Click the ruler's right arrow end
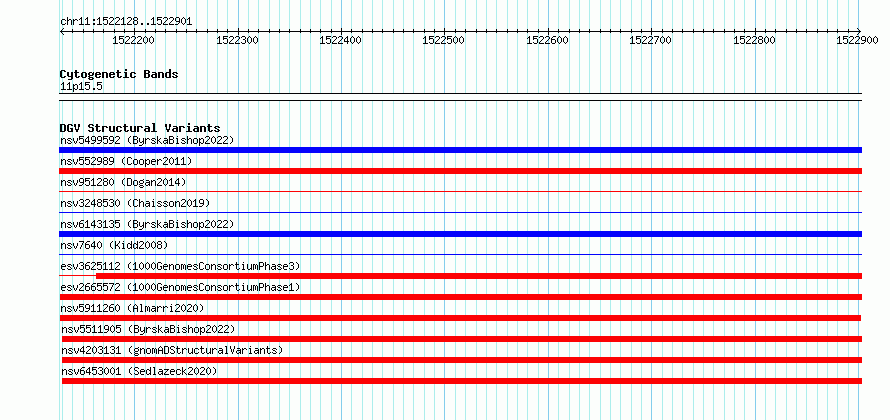This screenshot has height=420, width=890. (x=859, y=32)
